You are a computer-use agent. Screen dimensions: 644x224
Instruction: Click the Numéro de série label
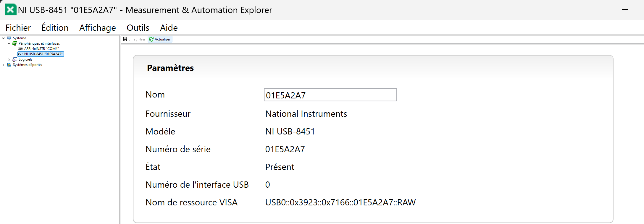tap(178, 149)
